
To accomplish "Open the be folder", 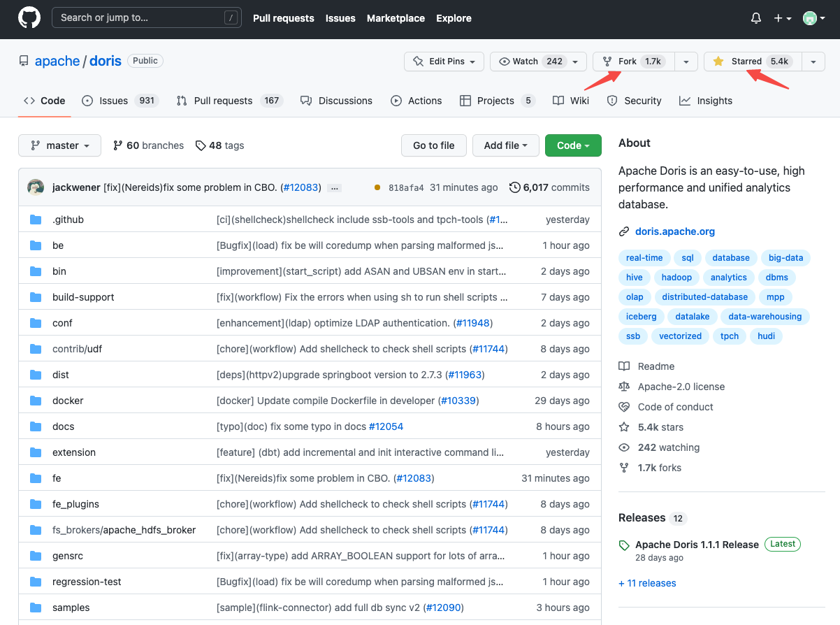I will [x=57, y=245].
